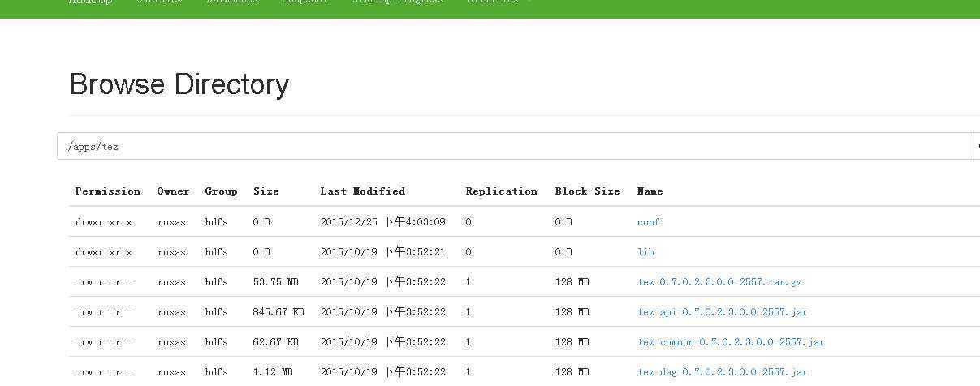This screenshot has height=386, width=980.
Task: Open tez-common-0.7.0.2.3.0.0-2557.jar link
Action: [731, 342]
